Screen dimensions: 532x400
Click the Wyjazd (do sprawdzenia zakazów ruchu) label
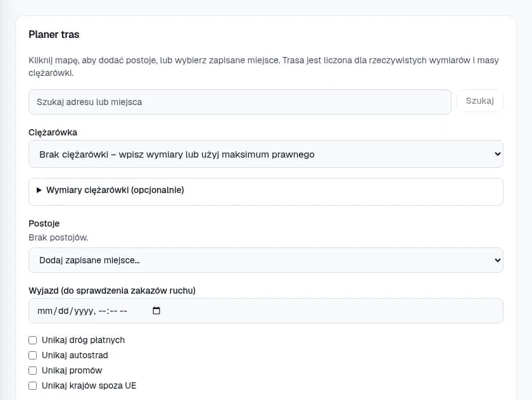112,291
